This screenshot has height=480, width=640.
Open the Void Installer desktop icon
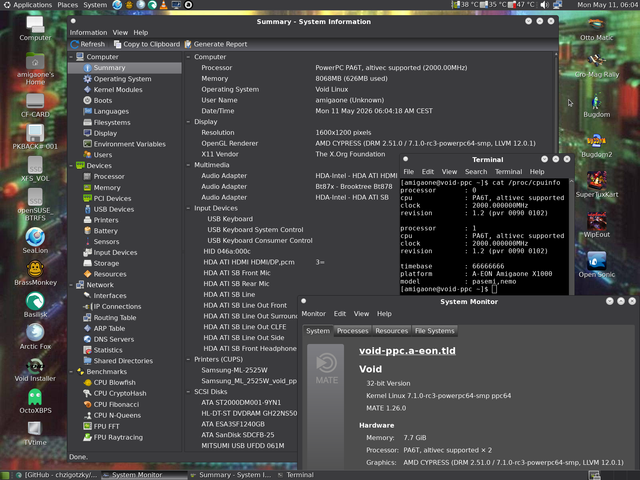click(x=35, y=369)
